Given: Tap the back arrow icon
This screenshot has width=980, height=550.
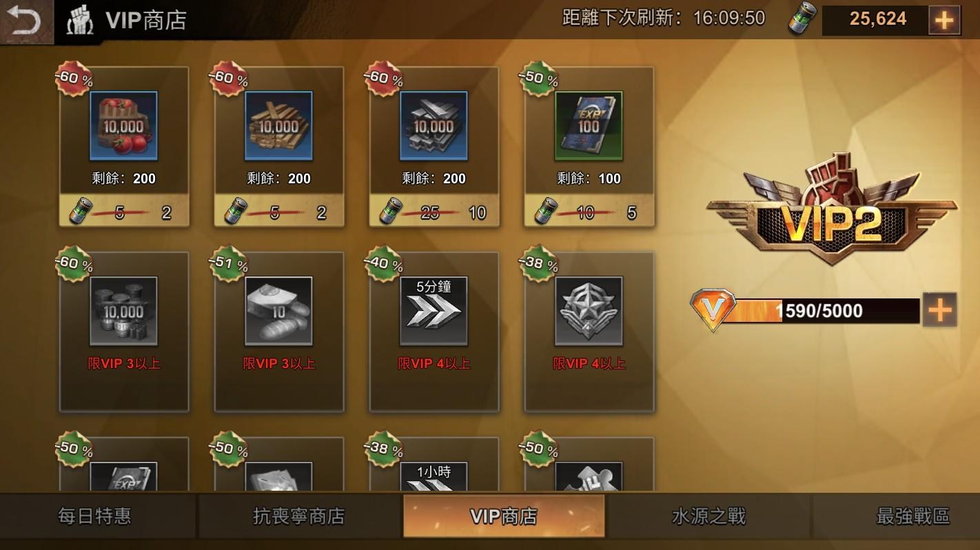Looking at the screenshot, I should click(x=25, y=20).
